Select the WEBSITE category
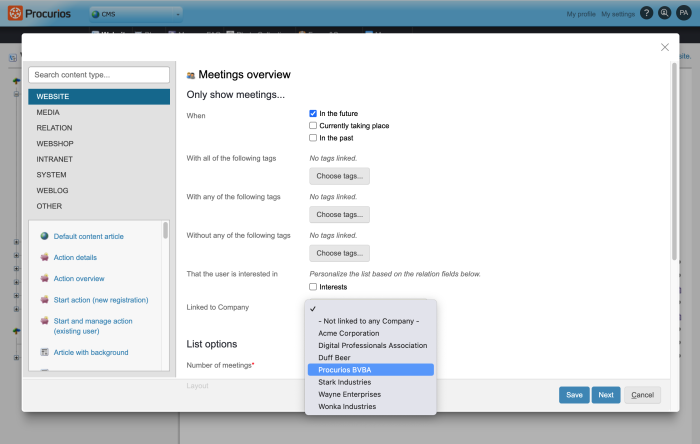 pyautogui.click(x=99, y=96)
